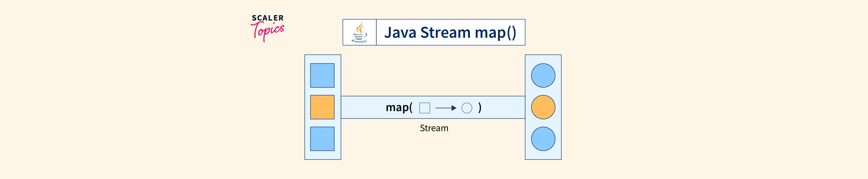Select the bottom blue square
The image size is (868, 179).
click(322, 139)
